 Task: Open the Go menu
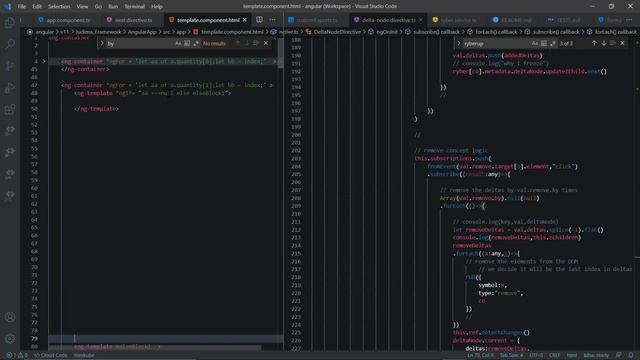pyautogui.click(x=98, y=7)
